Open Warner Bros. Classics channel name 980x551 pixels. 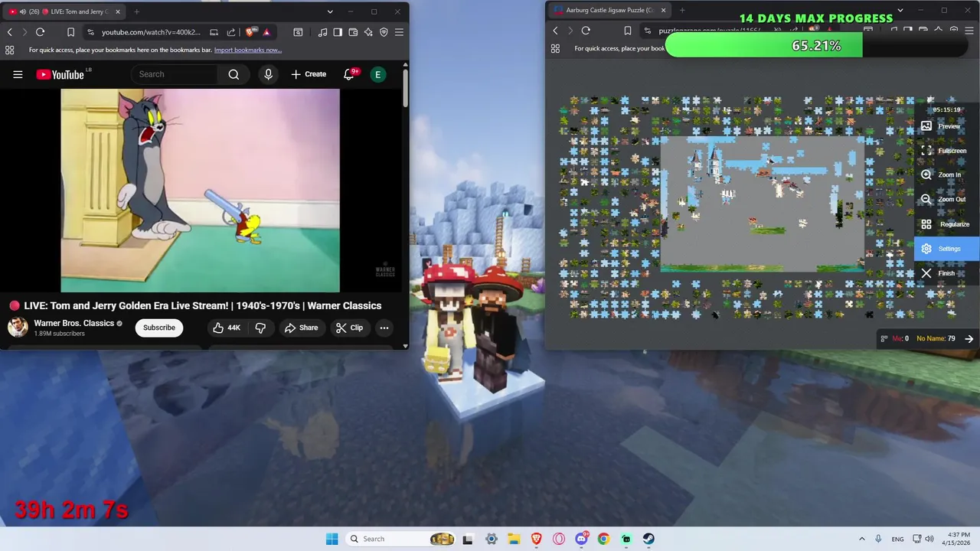click(74, 323)
